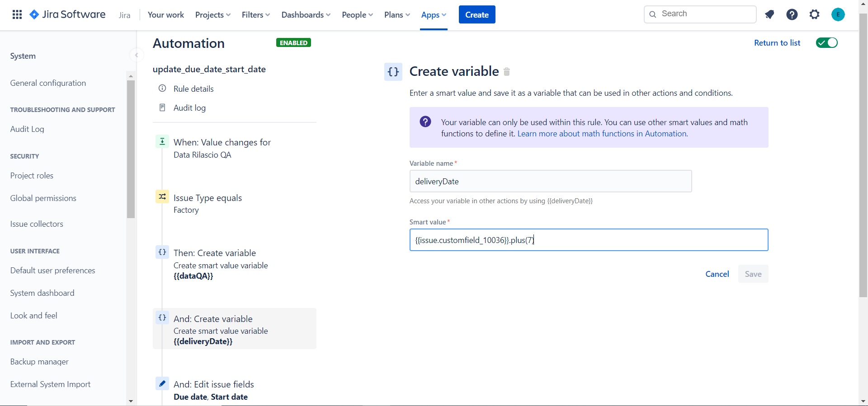Open the user profile avatar

[838, 14]
